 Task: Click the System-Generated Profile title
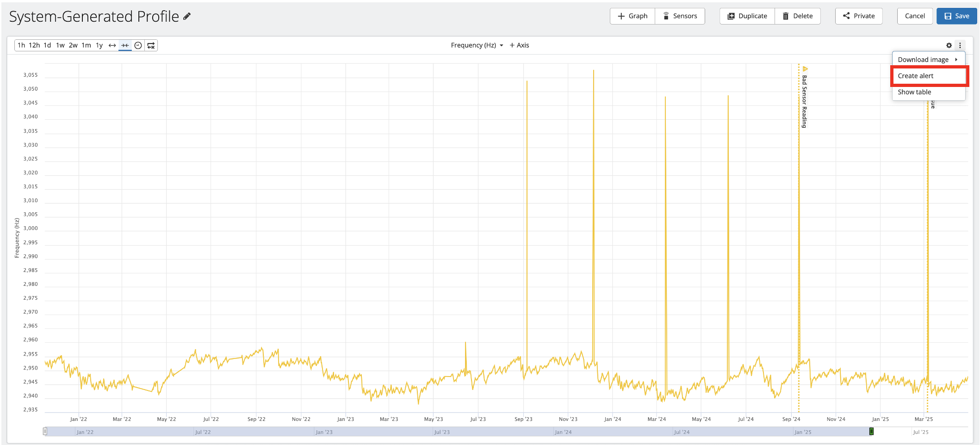(x=94, y=17)
